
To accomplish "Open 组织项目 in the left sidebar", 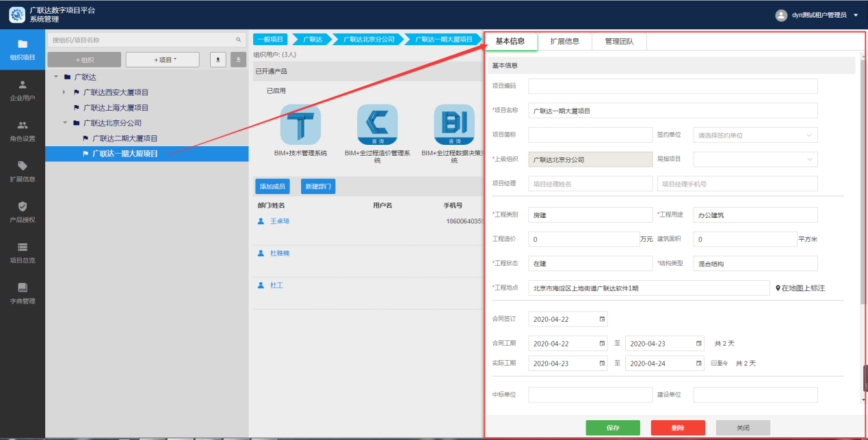I will (23, 50).
